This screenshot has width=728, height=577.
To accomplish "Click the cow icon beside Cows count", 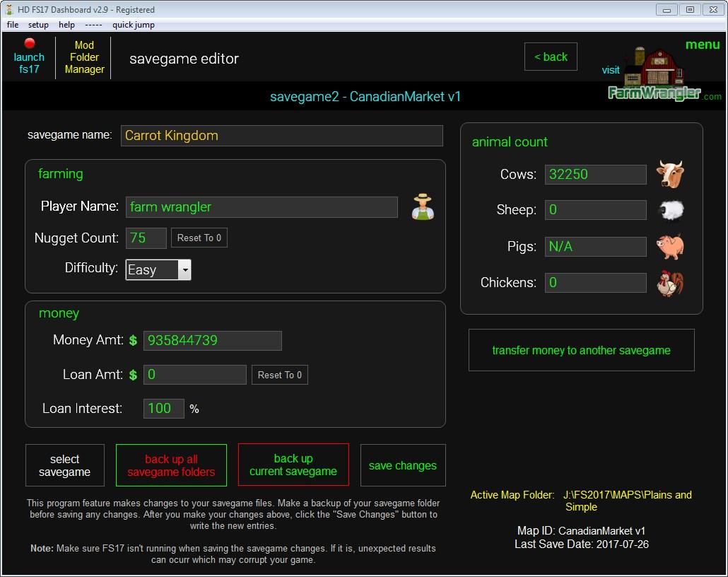I will pyautogui.click(x=669, y=174).
